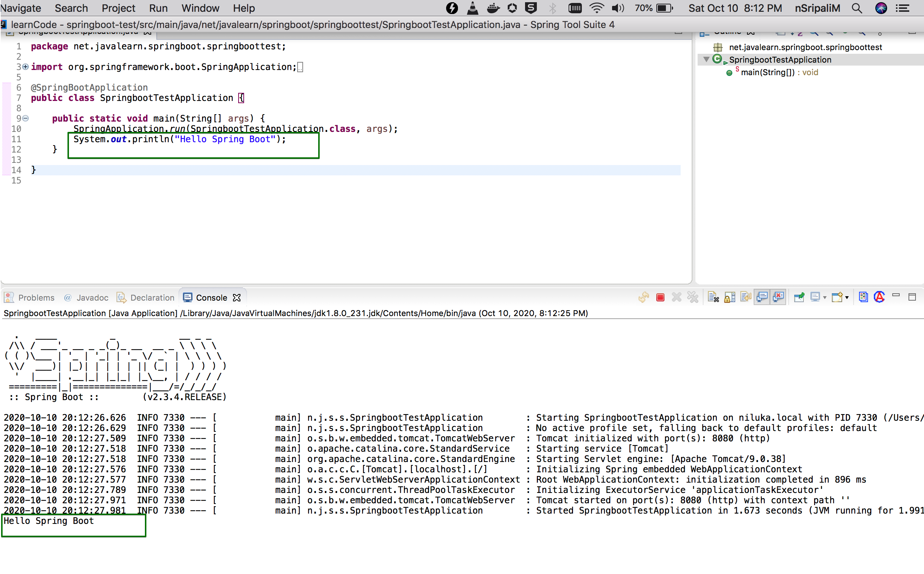Toggle show console when standard error changes
924x574 pixels.
pyautogui.click(x=778, y=297)
